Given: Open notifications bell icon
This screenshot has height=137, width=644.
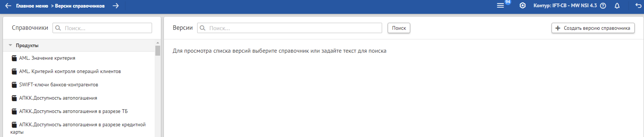Looking at the screenshot, I should click(x=617, y=6).
